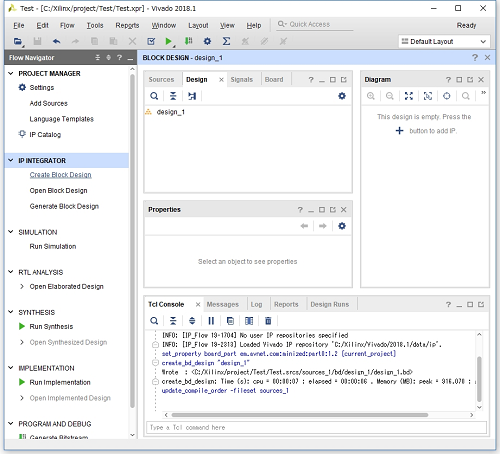Collapse the PROJECT MANAGER section
500x454 pixels.
(11, 73)
